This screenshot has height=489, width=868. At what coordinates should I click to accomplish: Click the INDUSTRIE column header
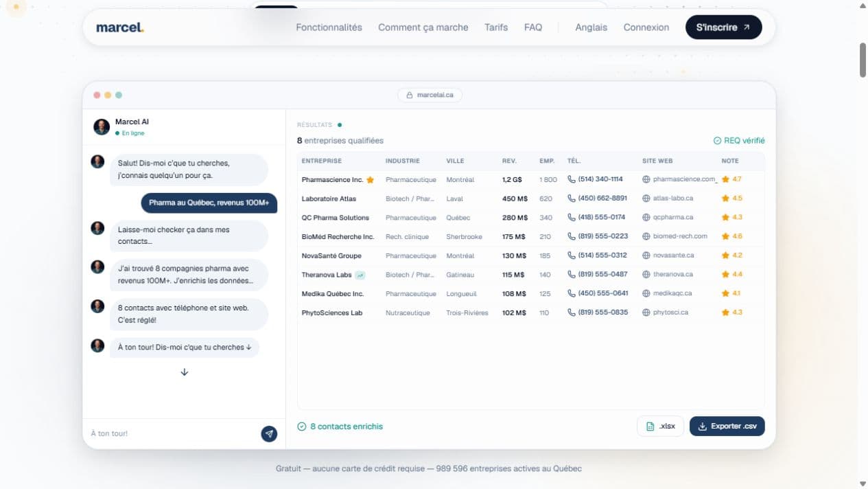point(403,161)
